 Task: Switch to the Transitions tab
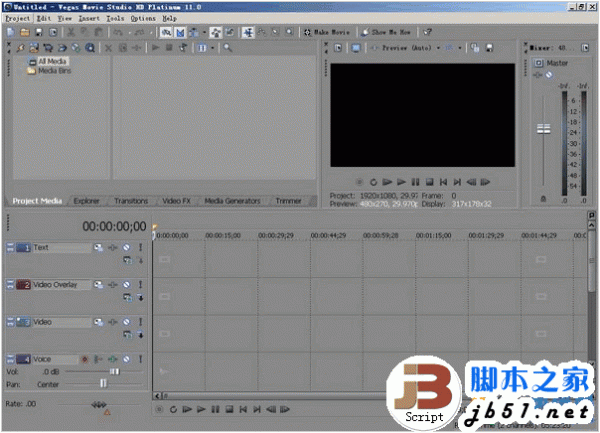click(x=131, y=201)
